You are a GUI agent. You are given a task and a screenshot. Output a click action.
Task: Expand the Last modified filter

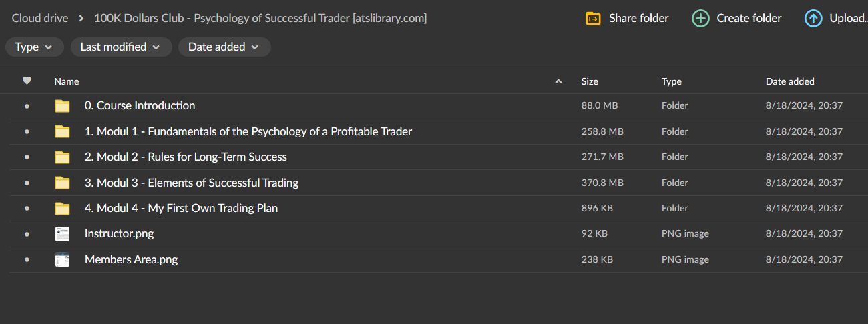coord(120,47)
